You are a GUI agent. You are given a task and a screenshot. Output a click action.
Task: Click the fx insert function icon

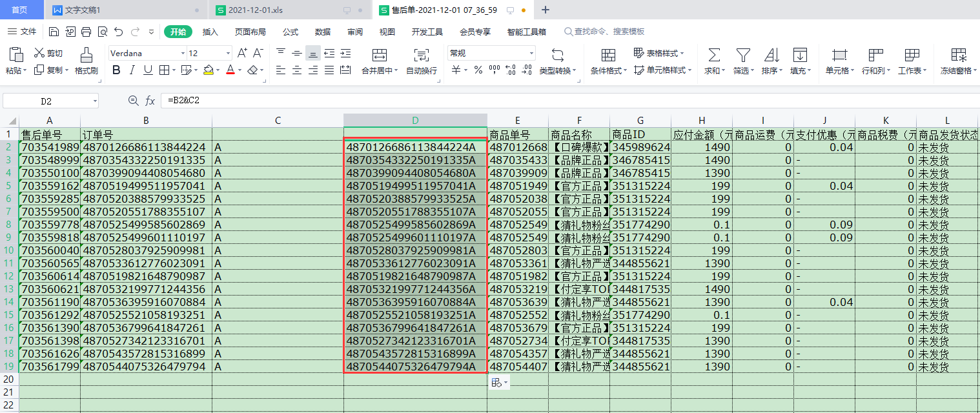click(x=150, y=101)
